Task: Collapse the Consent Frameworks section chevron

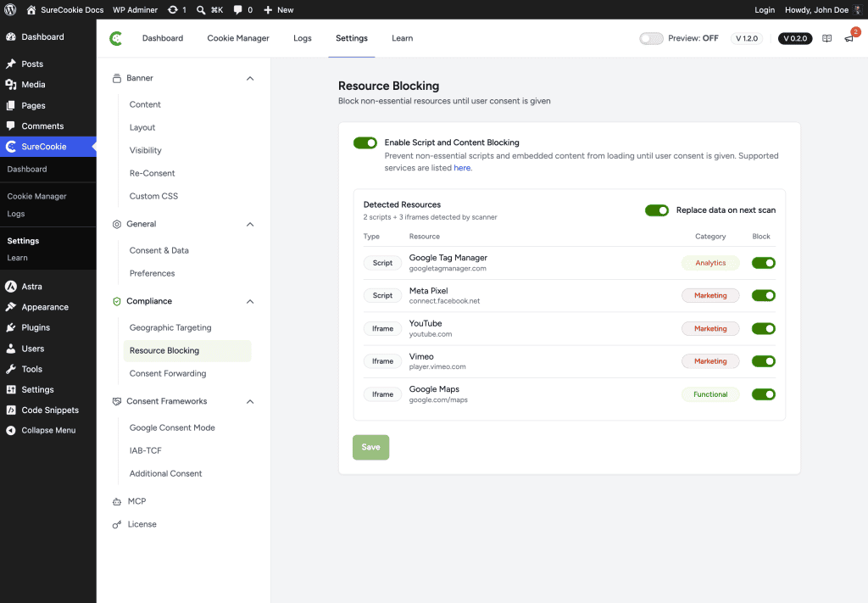Action: tap(250, 401)
